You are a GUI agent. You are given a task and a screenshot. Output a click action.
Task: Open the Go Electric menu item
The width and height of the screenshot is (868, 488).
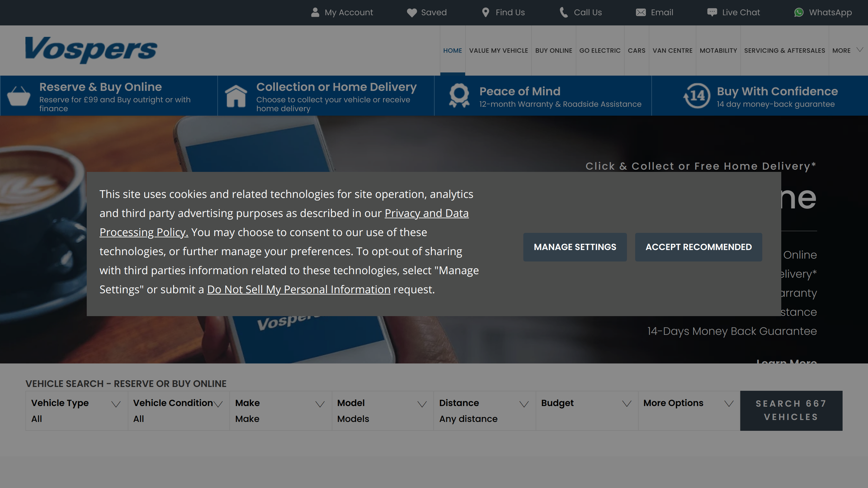coord(600,51)
